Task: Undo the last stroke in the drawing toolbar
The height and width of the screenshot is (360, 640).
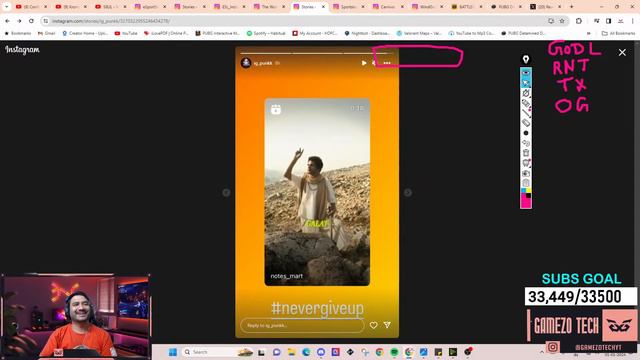Action: click(526, 143)
